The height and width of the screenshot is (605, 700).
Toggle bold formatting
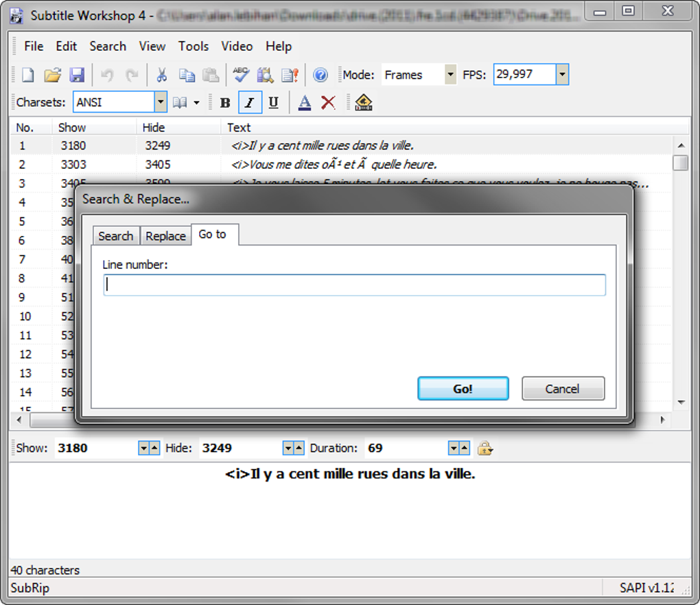225,103
